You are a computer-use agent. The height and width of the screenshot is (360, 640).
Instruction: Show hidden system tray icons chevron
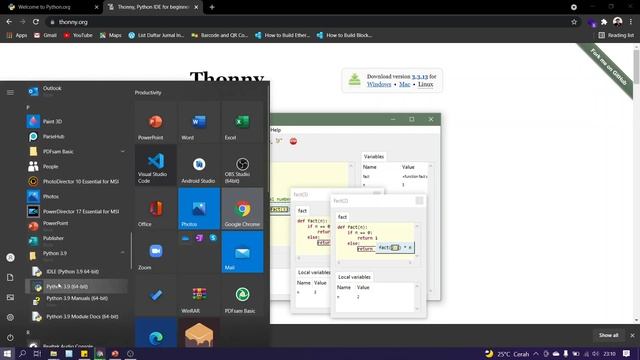[x=536, y=353]
